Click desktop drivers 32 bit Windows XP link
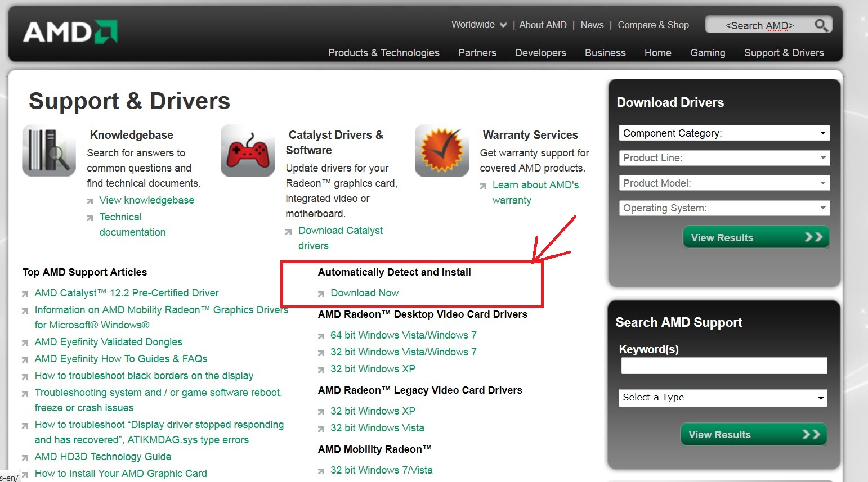Image resolution: width=868 pixels, height=482 pixels. pos(373,369)
